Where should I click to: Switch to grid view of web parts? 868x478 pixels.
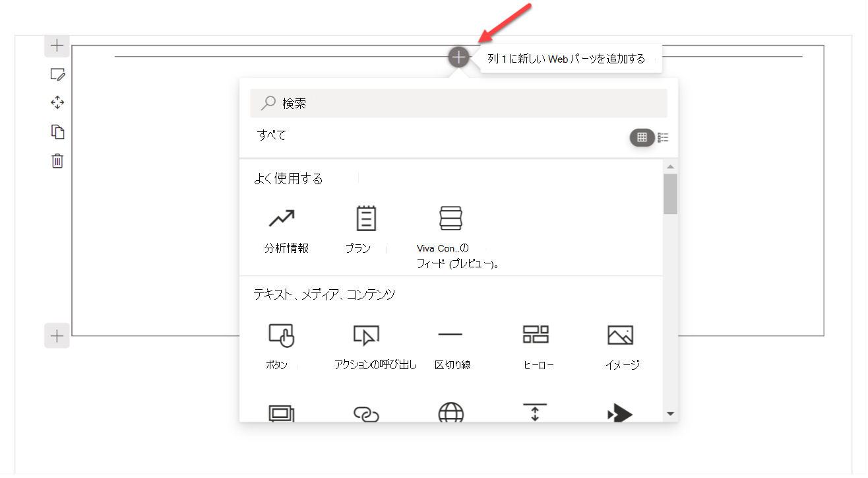pyautogui.click(x=642, y=137)
